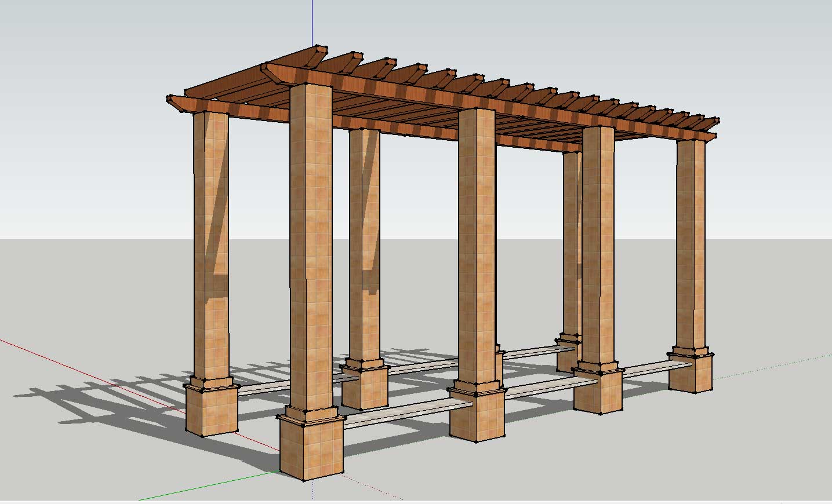
Task: Select the second front column shaft
Action: click(477, 246)
